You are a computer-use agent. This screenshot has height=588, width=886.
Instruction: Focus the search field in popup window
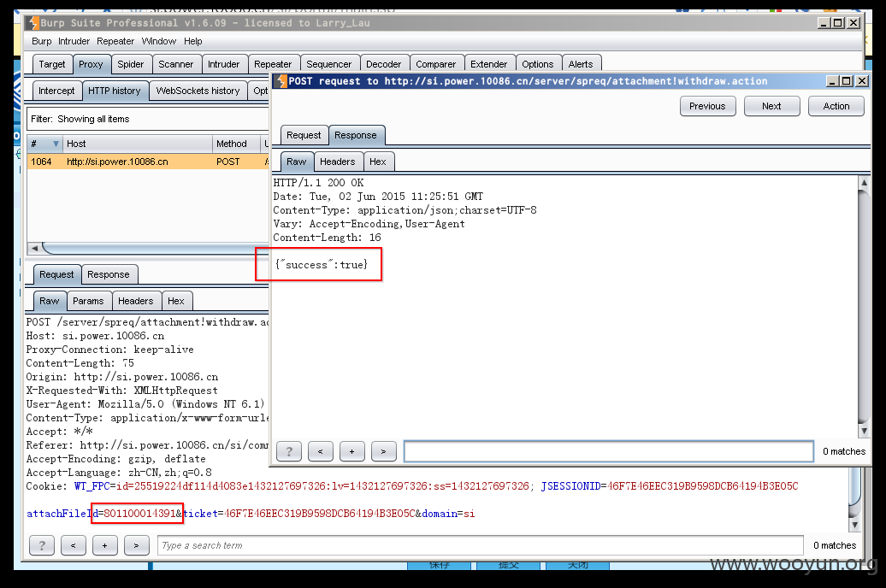pyautogui.click(x=609, y=451)
